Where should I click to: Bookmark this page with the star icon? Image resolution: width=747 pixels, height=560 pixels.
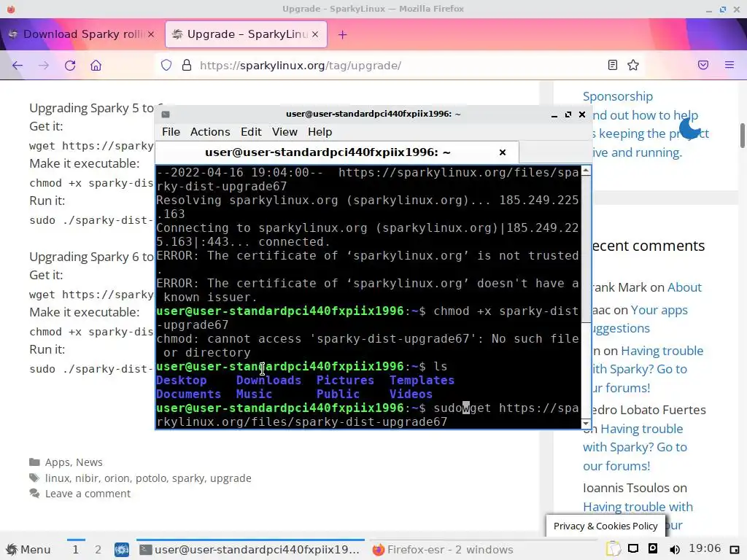(633, 65)
